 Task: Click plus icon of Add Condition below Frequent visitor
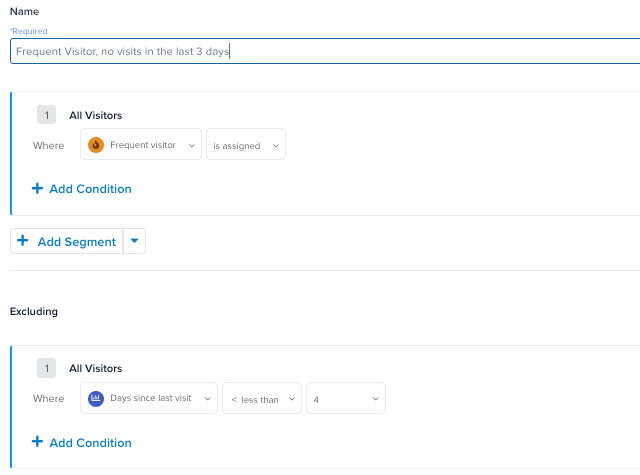coord(37,188)
